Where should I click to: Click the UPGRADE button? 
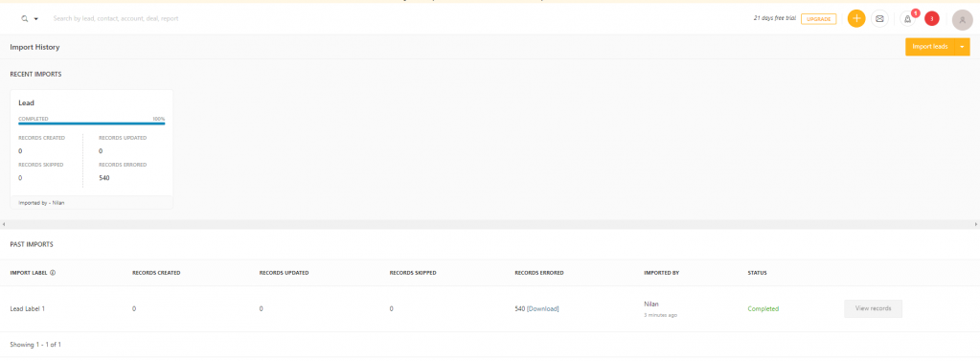click(818, 19)
